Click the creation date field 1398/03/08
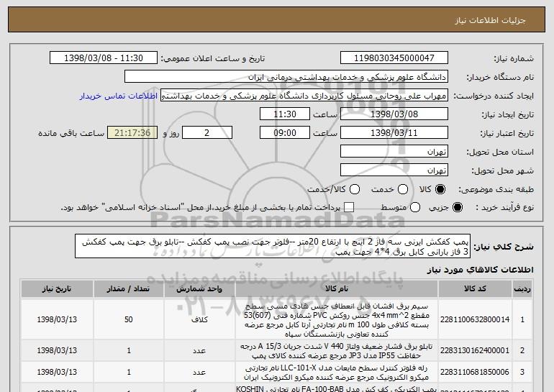This screenshot has height=392, width=554. (x=394, y=114)
